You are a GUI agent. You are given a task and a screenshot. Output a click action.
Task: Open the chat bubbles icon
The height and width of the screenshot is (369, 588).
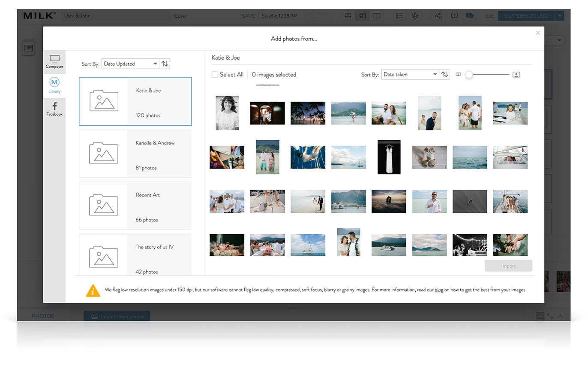470,16
